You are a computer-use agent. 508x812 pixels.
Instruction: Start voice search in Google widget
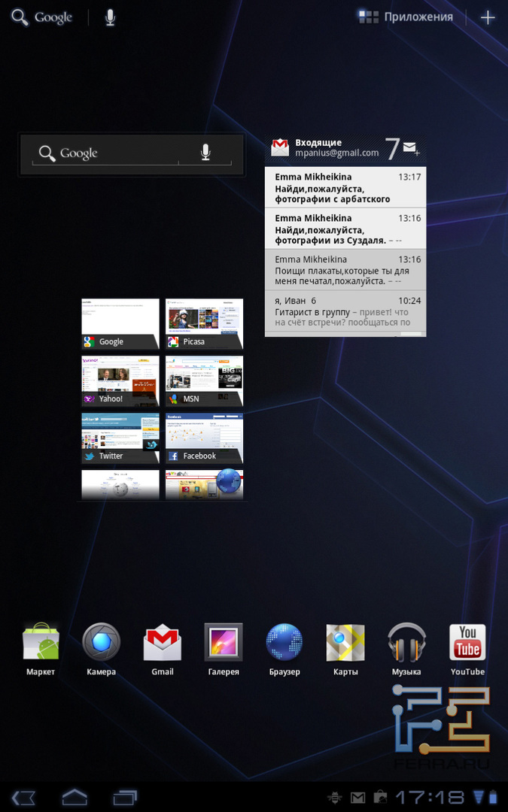pos(205,153)
